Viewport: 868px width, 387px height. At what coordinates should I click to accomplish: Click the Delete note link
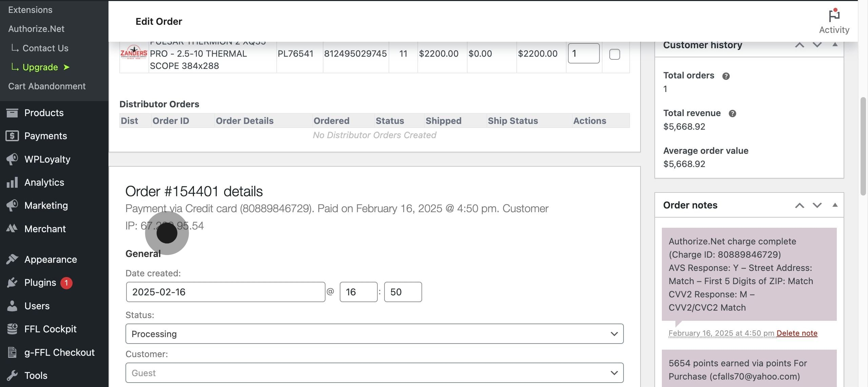coord(797,333)
